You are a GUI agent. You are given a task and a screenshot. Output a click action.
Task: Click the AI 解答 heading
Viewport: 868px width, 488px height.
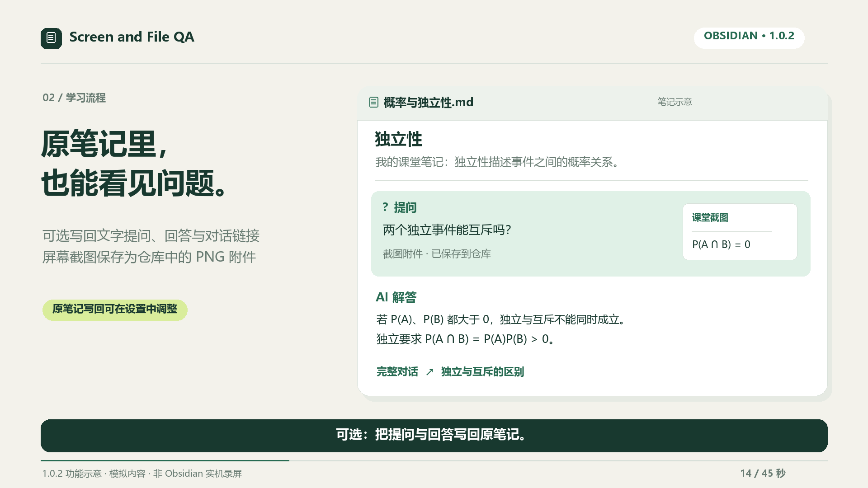396,297
